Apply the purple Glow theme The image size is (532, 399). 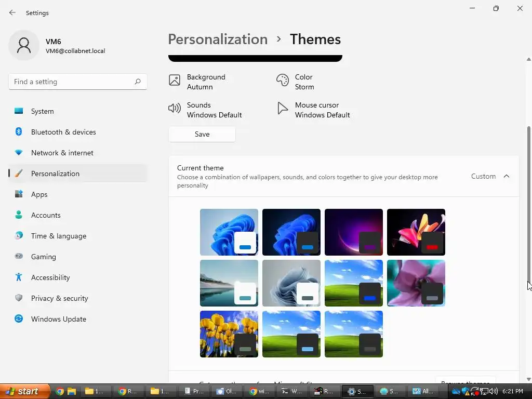(353, 232)
